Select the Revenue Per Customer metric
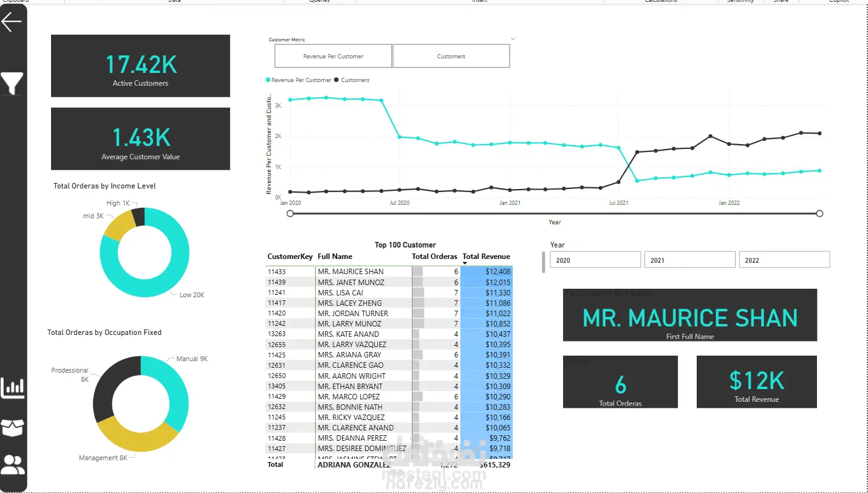 click(x=333, y=57)
